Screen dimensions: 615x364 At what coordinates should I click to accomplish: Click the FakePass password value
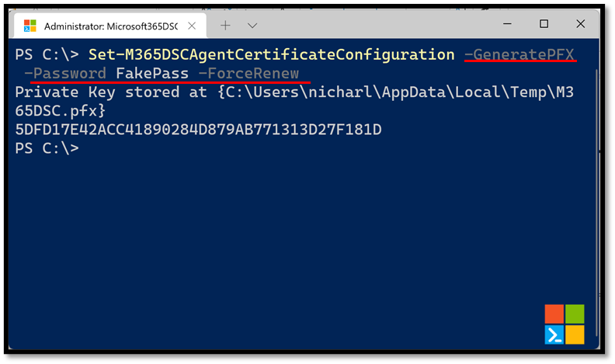click(x=152, y=73)
